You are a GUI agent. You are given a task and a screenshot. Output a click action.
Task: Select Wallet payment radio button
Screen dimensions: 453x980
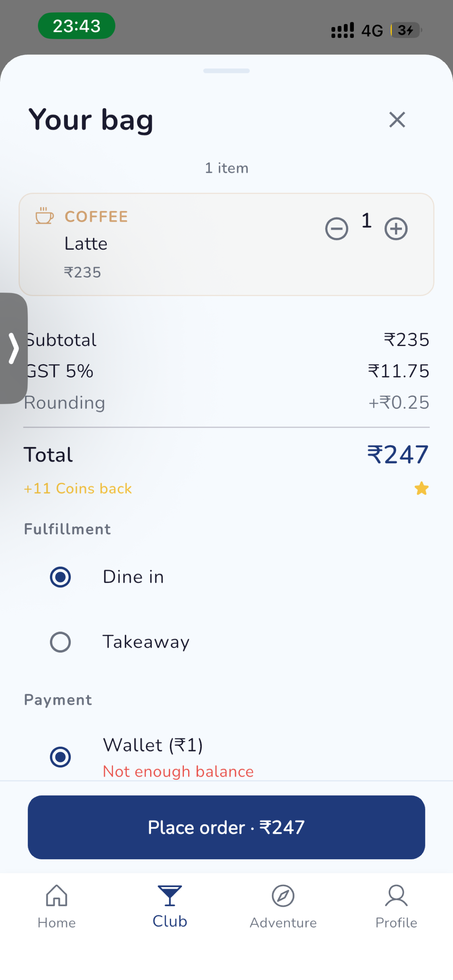(61, 757)
